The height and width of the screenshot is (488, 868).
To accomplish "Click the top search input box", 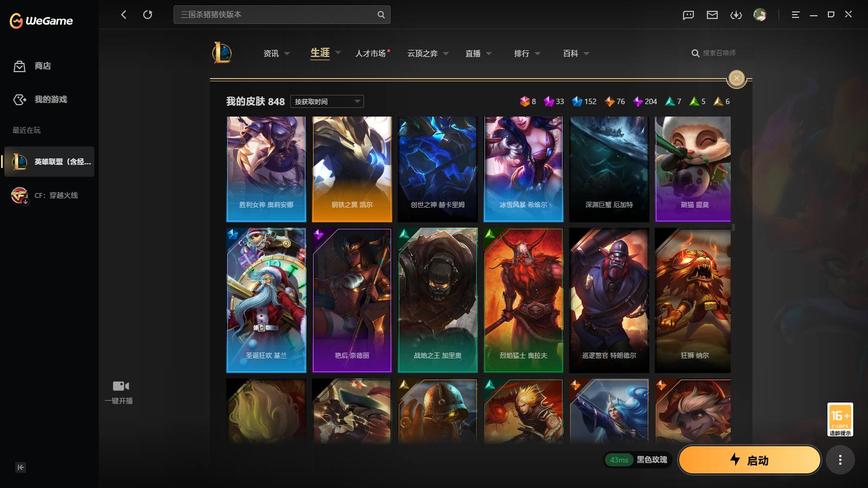I will (x=282, y=15).
